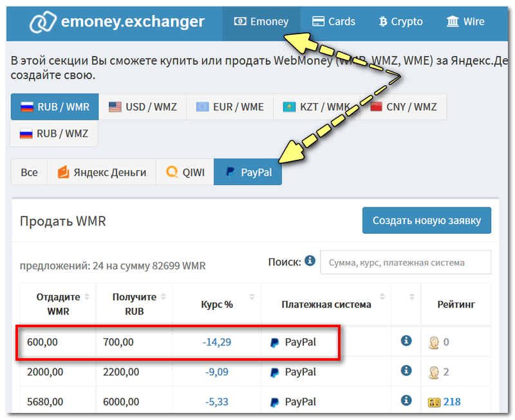Viewport: 515px width, 420px height.
Task: Click the info icon in the 2000,00 row
Action: pyautogui.click(x=406, y=370)
